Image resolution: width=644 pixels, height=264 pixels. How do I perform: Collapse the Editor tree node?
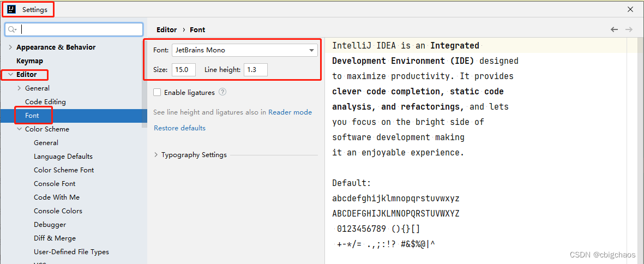point(10,75)
